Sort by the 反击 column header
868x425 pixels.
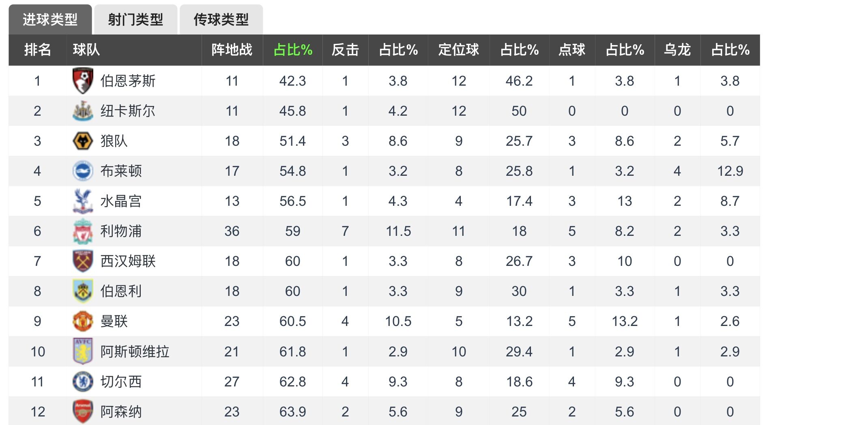345,50
